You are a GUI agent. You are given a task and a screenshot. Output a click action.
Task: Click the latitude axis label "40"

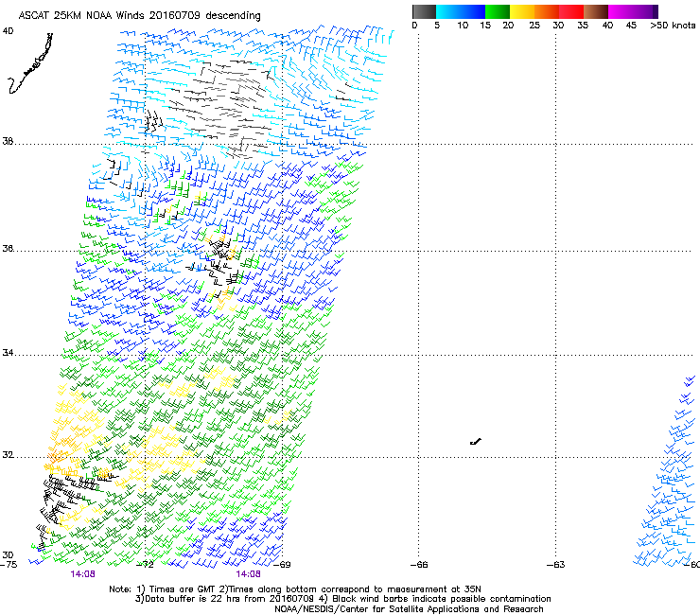click(8, 31)
